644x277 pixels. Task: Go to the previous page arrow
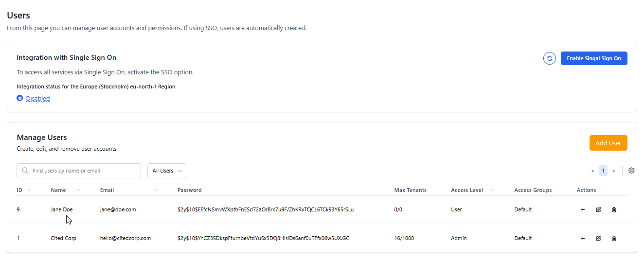tap(592, 171)
